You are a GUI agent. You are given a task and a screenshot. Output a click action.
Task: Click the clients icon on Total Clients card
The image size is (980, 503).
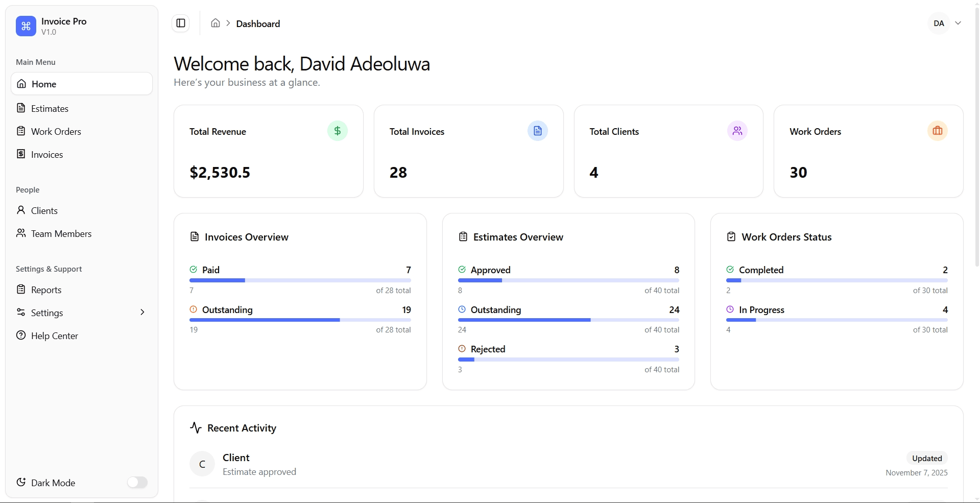coord(737,131)
